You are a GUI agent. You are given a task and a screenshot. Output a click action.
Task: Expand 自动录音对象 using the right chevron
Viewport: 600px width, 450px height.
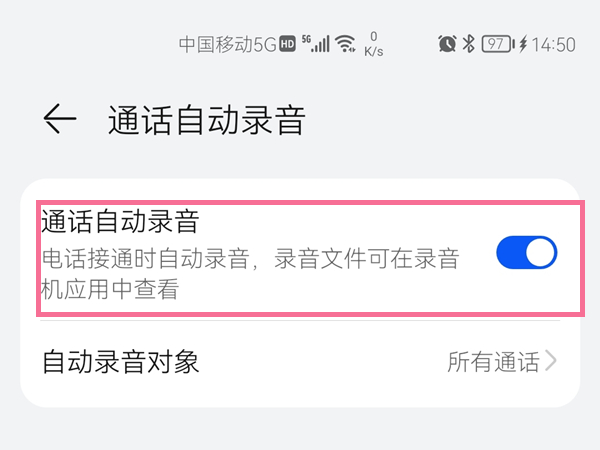pos(551,361)
